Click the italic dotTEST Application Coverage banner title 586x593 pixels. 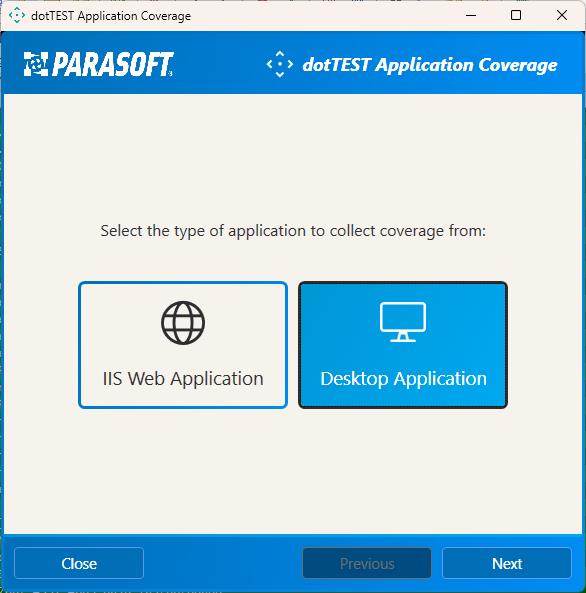pyautogui.click(x=430, y=65)
